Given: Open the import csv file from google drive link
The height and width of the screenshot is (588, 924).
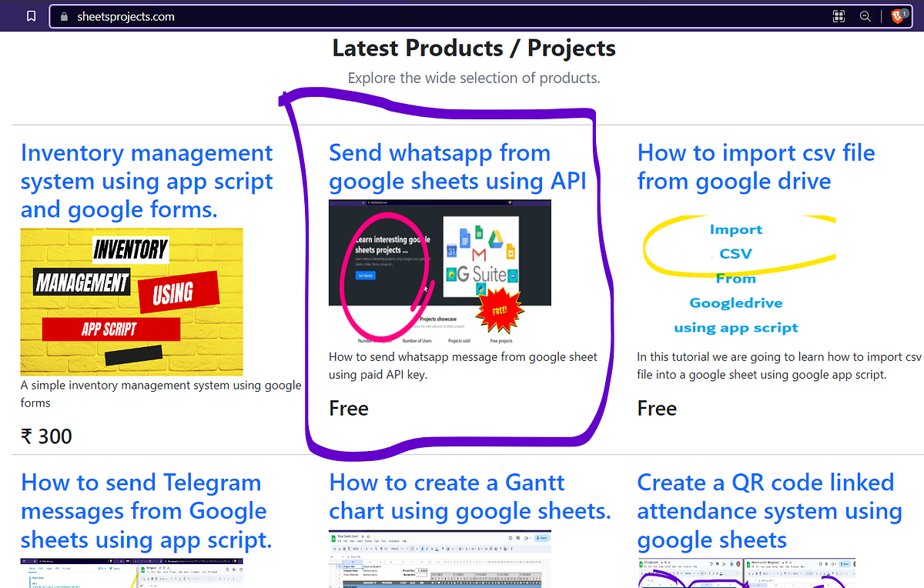Looking at the screenshot, I should 755,166.
